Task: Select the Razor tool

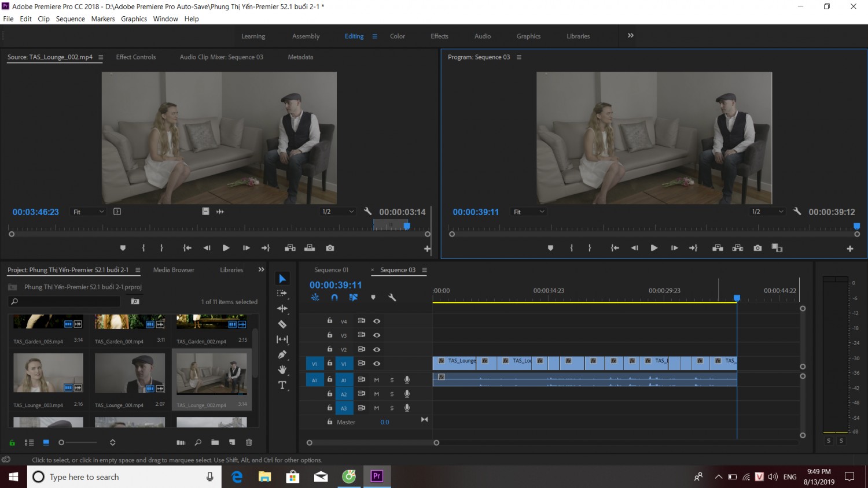Action: [x=282, y=324]
